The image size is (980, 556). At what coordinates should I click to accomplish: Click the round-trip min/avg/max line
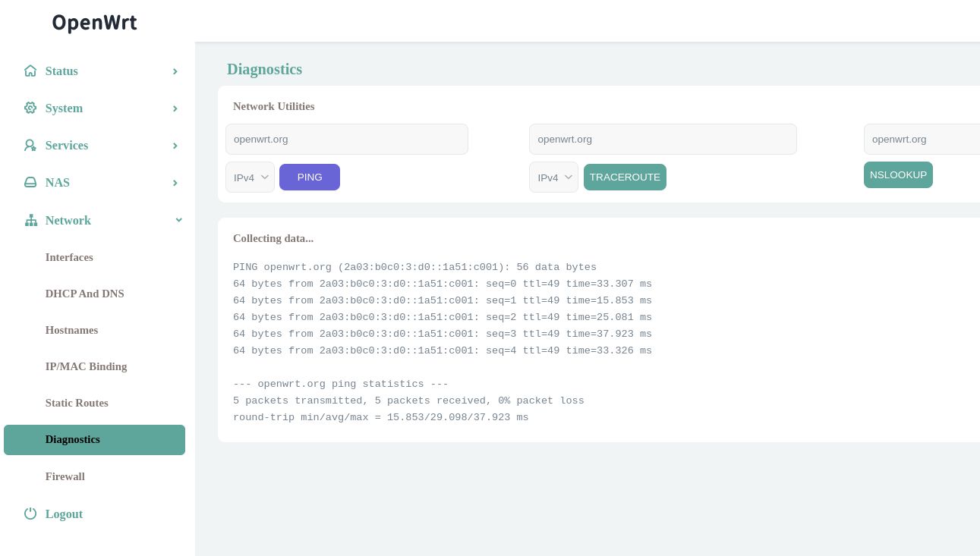pos(381,417)
